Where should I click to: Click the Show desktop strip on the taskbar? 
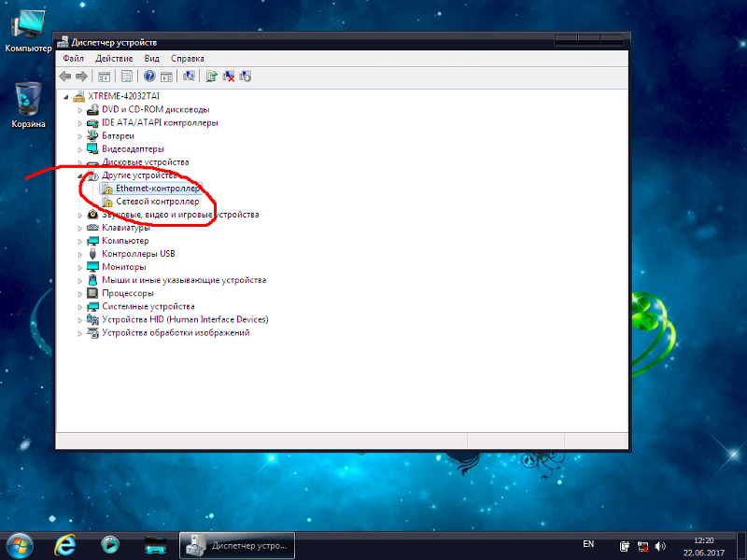tap(741, 546)
